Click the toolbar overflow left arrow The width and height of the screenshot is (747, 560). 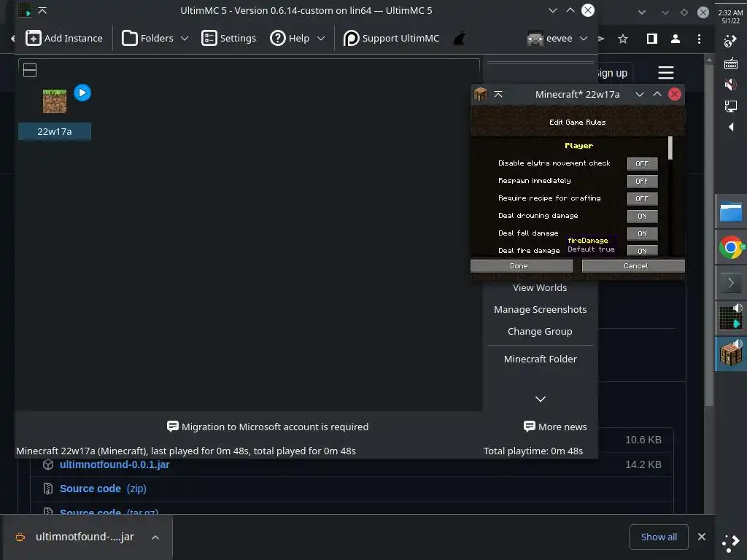point(13,38)
